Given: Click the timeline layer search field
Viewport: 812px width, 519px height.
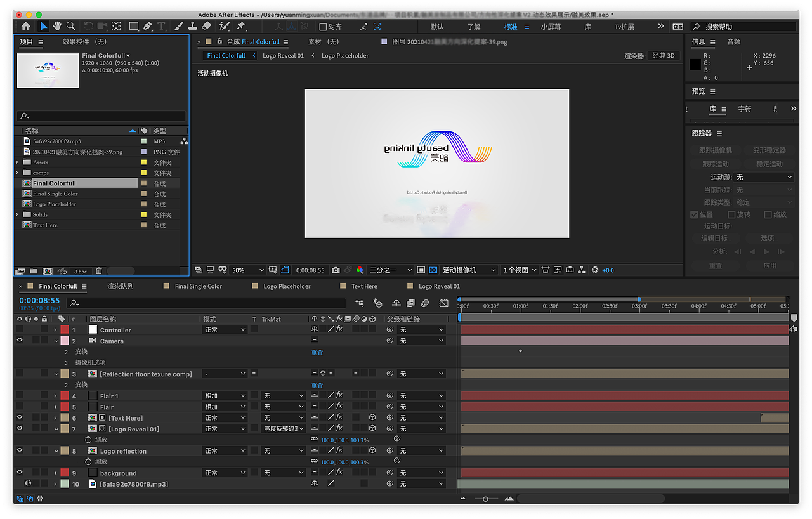Looking at the screenshot, I should [x=206, y=303].
